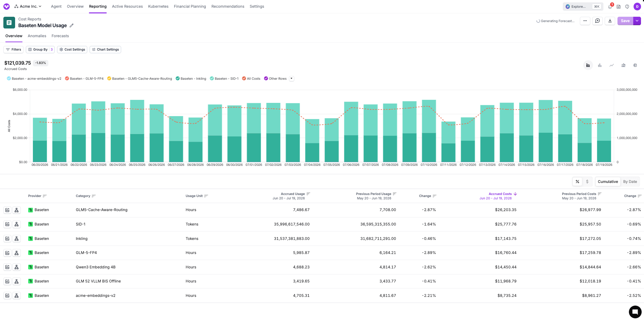Open hierarchy icon for acme-embeddings-v2 row
Screen dimensions: 644x321
(16, 296)
